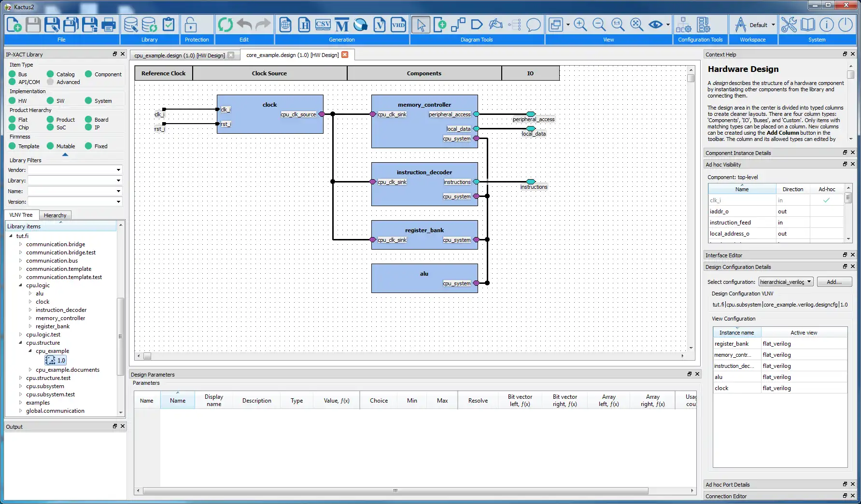Expand the cpu.subsystem library tree item

[x=19, y=386]
